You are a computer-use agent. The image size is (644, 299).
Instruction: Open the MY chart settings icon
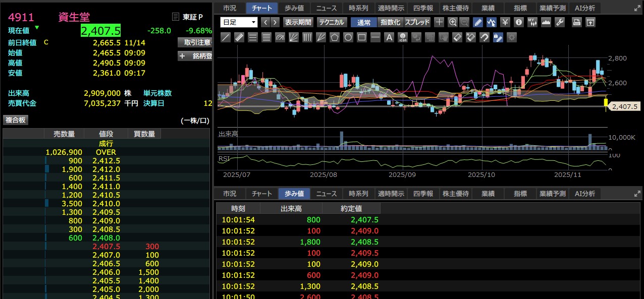point(532,22)
